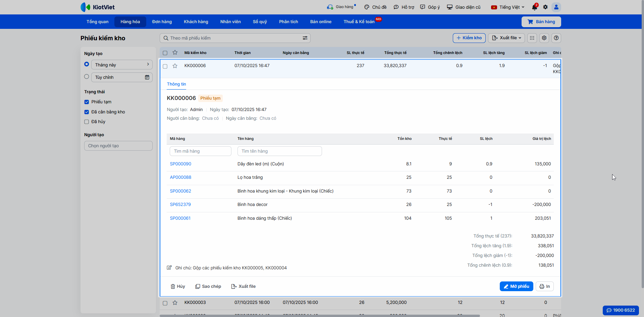Expand the Tháng này date dropdown

pyautogui.click(x=121, y=65)
